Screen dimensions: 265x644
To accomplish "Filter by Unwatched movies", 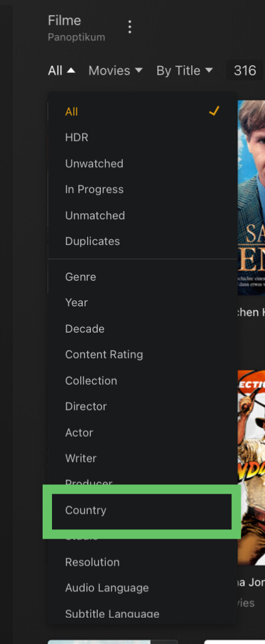I will coord(143,164).
